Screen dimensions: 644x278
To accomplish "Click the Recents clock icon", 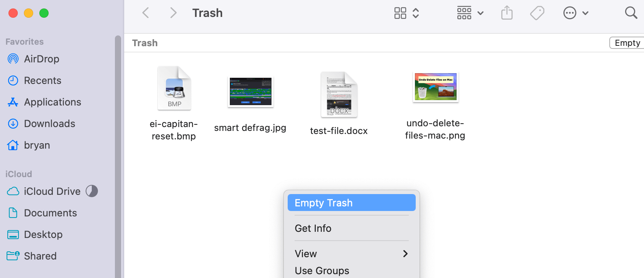I will tap(13, 80).
